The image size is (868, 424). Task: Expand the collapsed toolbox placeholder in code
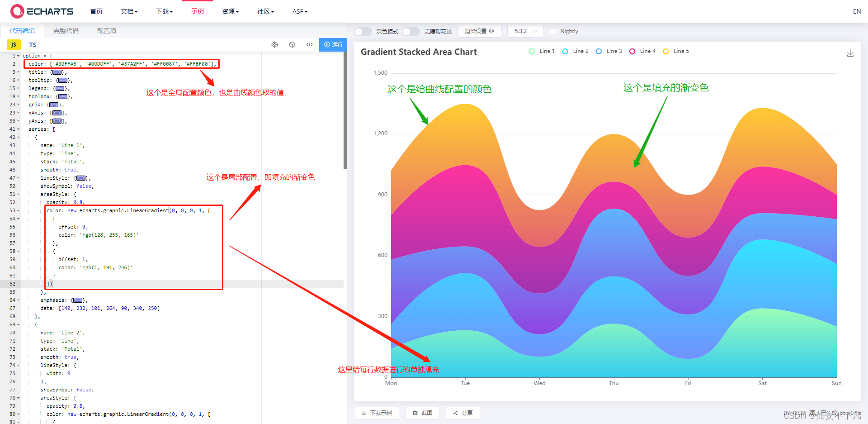[63, 96]
